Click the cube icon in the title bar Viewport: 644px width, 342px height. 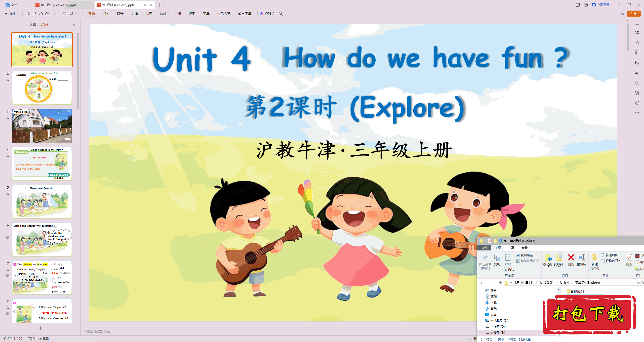[586, 5]
